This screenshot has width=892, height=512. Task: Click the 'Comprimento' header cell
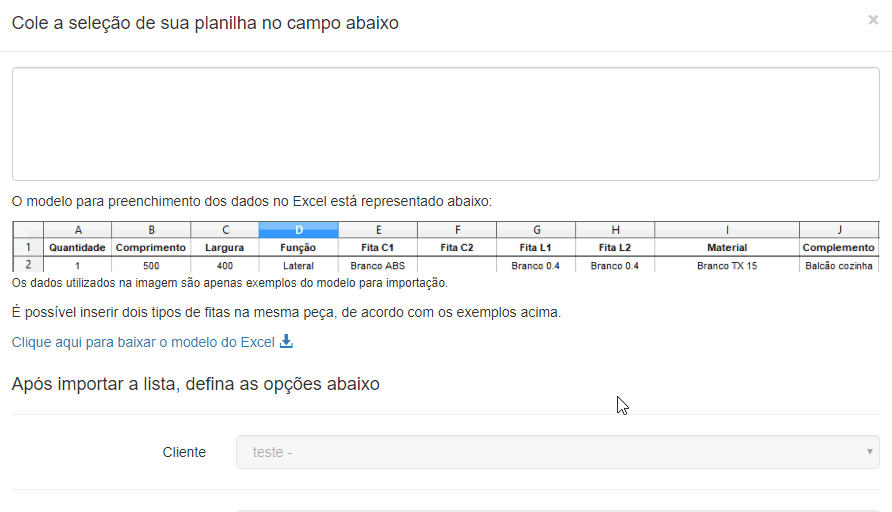pos(151,247)
